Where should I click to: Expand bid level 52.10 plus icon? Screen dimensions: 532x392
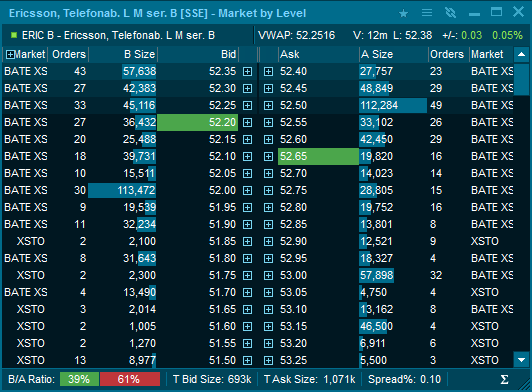coord(248,156)
